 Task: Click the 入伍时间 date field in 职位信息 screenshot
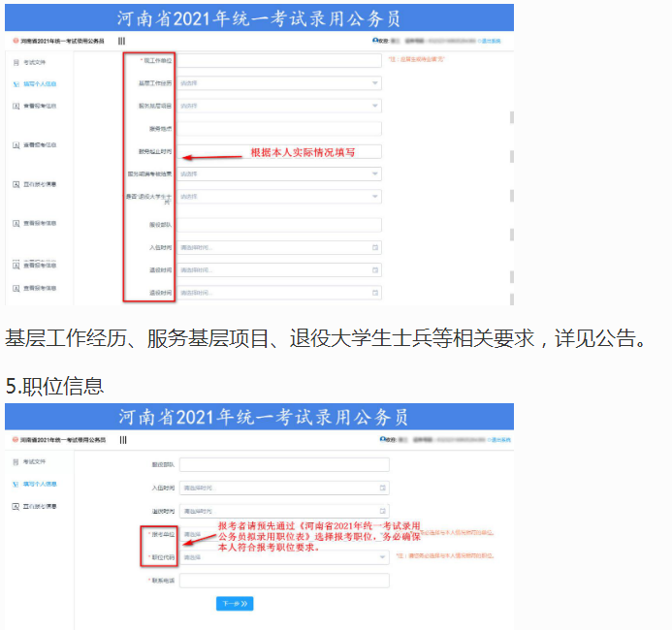pyautogui.click(x=284, y=488)
